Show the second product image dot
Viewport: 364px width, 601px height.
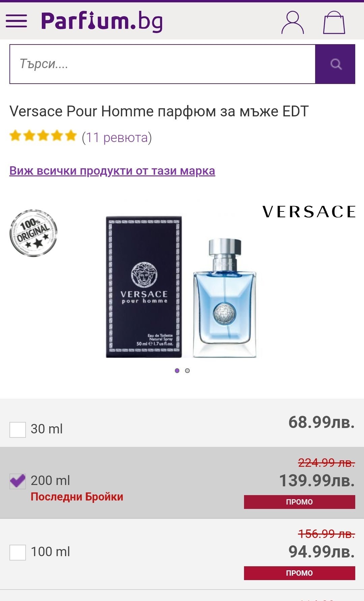(x=187, y=371)
